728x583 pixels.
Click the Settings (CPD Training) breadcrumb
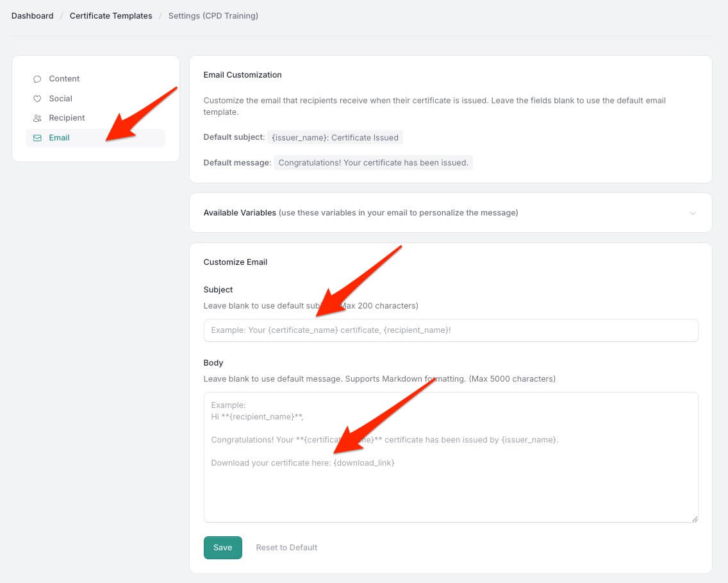pos(213,16)
